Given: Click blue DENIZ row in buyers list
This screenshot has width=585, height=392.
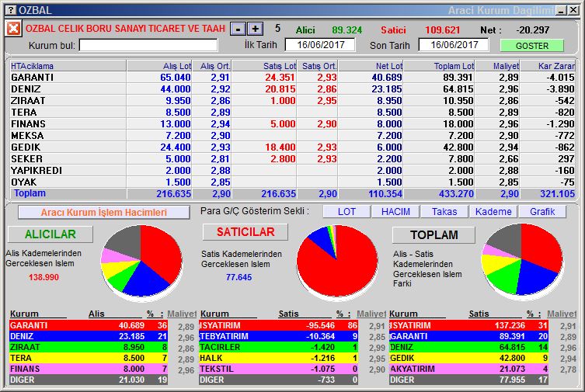Looking at the screenshot, I should tap(89, 336).
